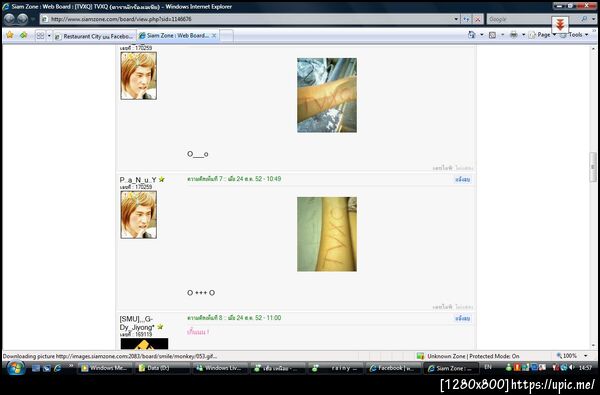
Task: Open the Windows Start orb
Action: [x=16, y=368]
